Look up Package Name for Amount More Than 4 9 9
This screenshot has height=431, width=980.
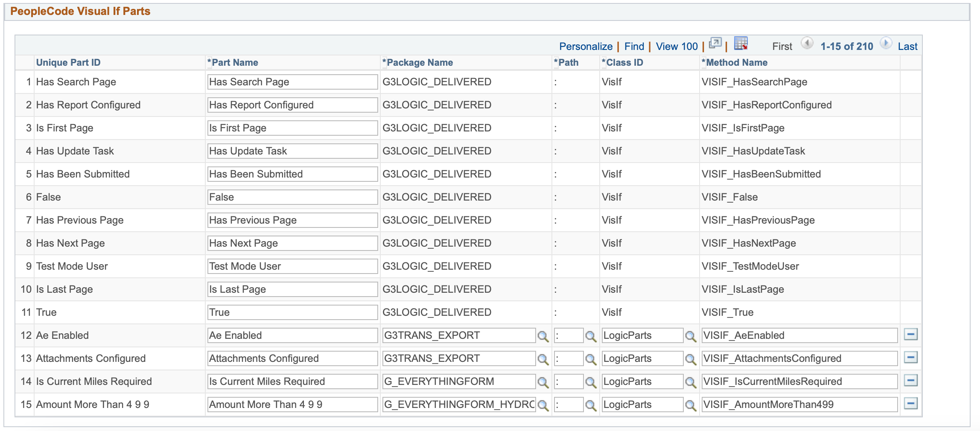(x=543, y=405)
